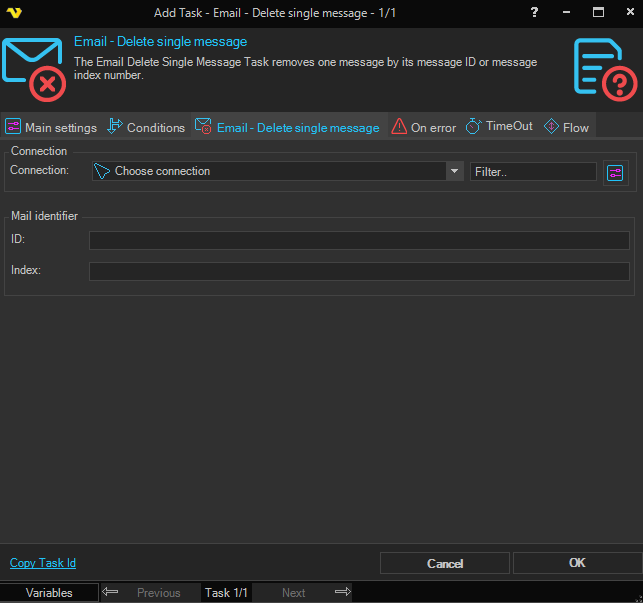Go to the Flow tab

[x=567, y=127]
